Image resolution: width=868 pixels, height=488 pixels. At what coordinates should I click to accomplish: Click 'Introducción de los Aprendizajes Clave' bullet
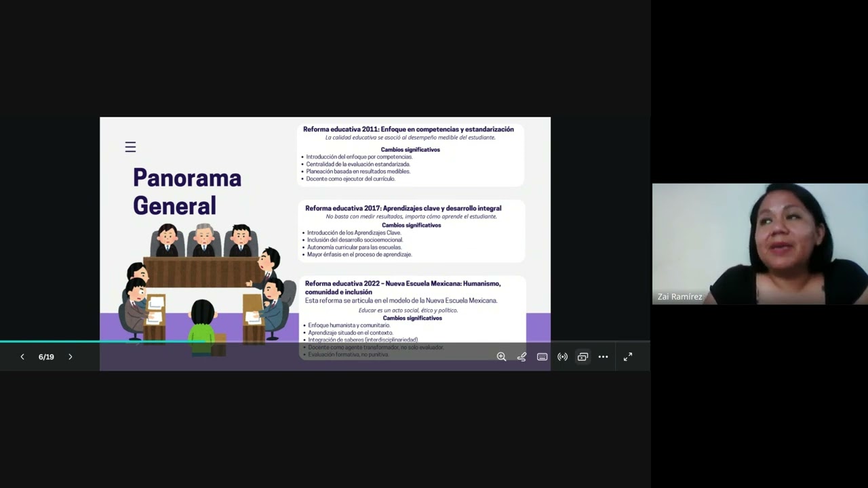coord(353,232)
